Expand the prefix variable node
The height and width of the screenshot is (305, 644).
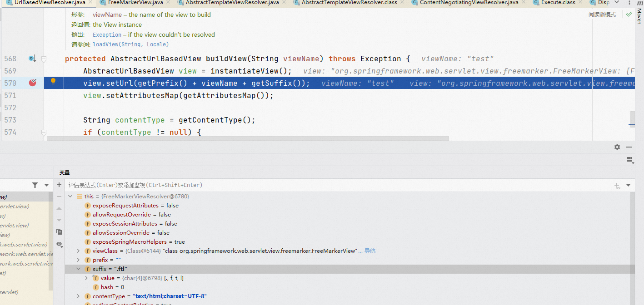tap(78, 260)
